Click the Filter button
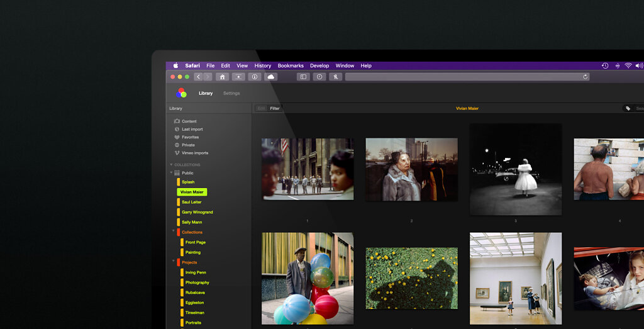The image size is (644, 329). 275,108
